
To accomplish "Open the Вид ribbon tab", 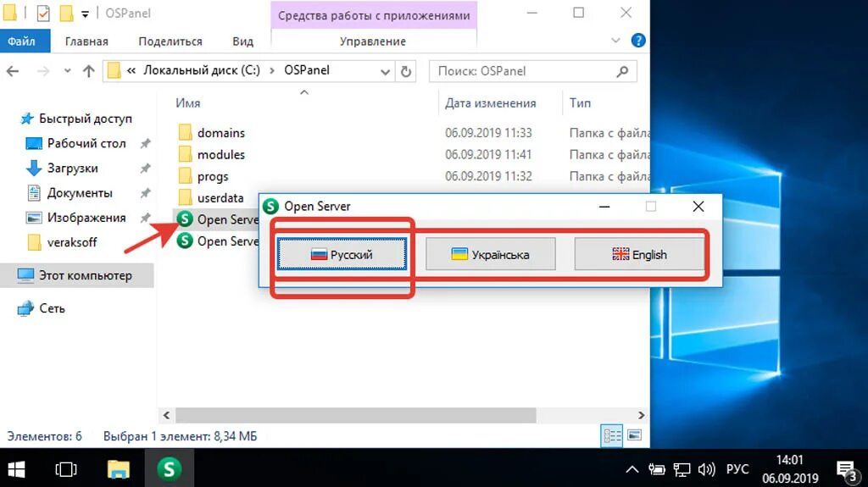I will [x=242, y=41].
